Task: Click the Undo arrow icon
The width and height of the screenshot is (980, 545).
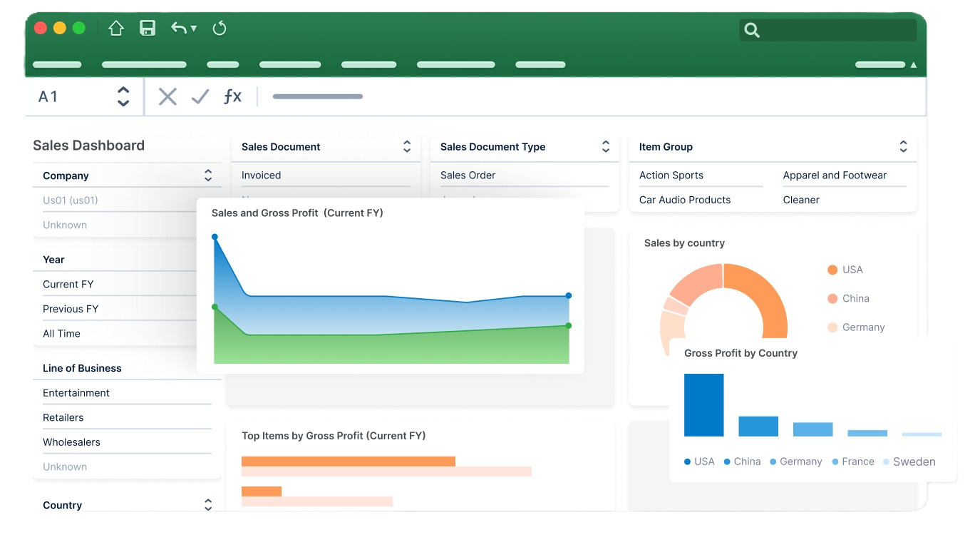Action: click(178, 29)
